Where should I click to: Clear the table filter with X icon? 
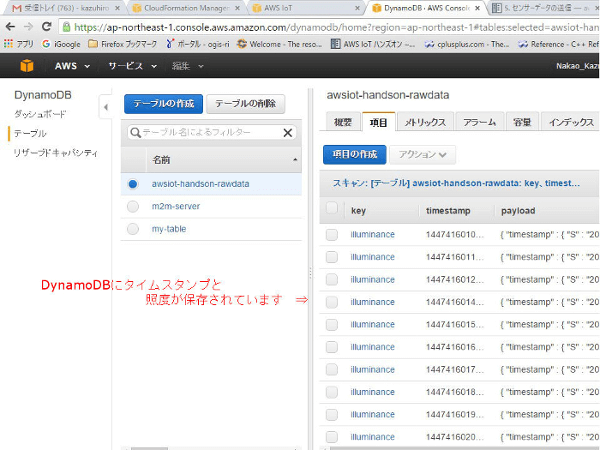[x=287, y=133]
